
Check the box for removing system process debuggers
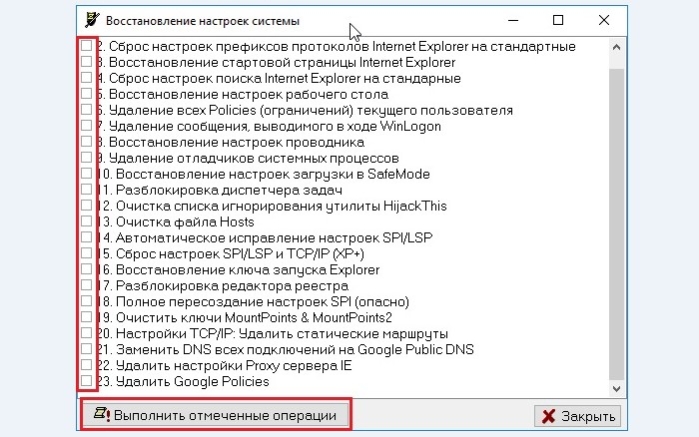click(86, 157)
